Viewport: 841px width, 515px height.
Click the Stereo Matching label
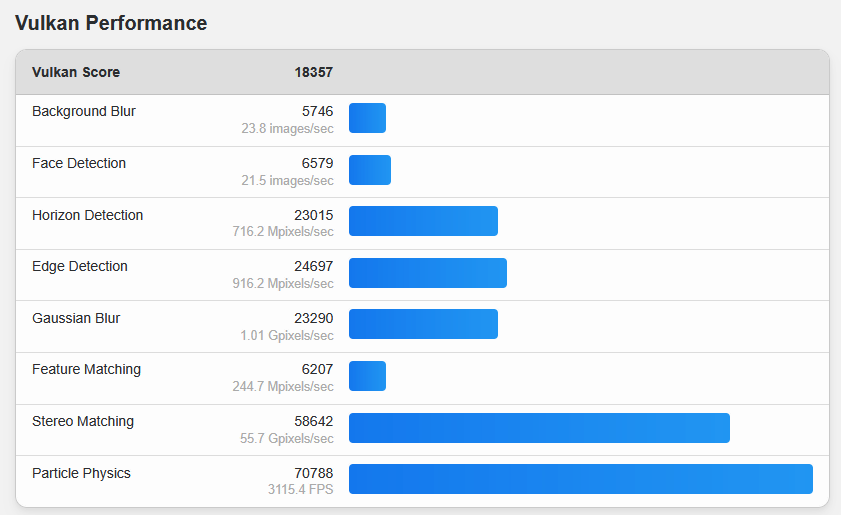(83, 422)
